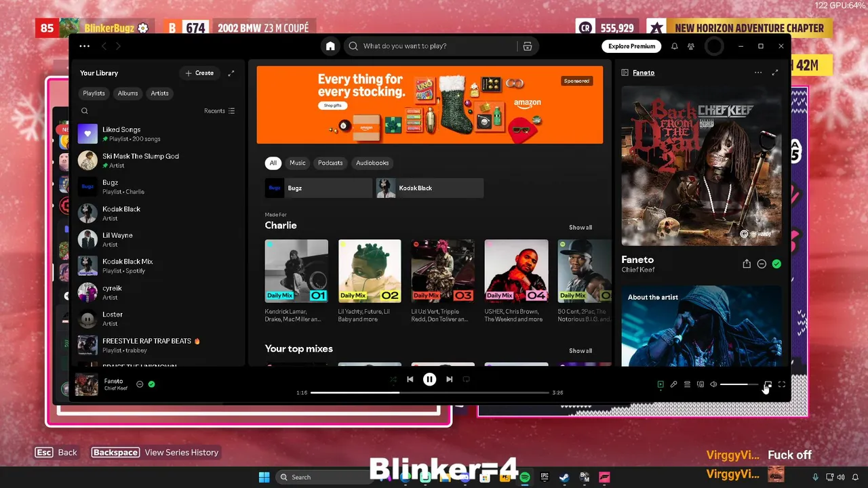Open the Daily Mix 01 card
The image size is (868, 488).
pos(296,282)
